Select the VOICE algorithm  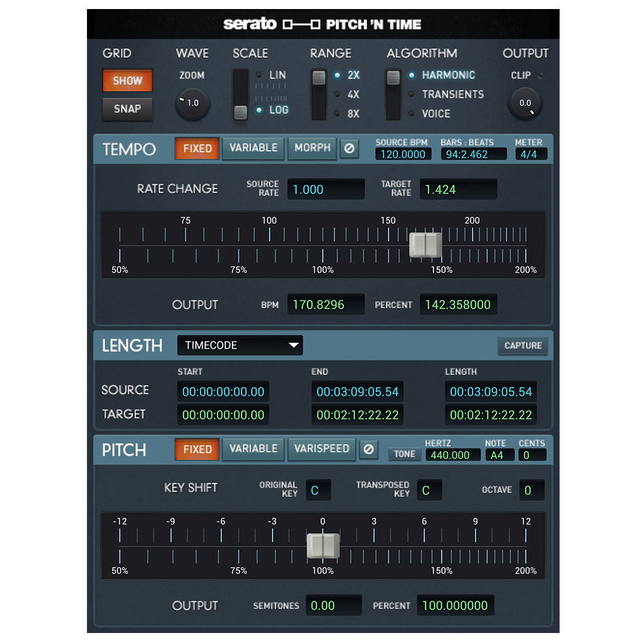[x=435, y=114]
